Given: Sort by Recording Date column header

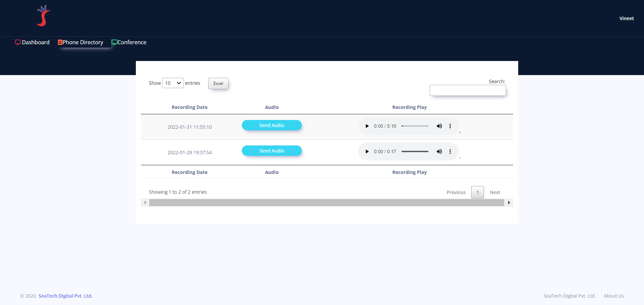Looking at the screenshot, I should (190, 107).
